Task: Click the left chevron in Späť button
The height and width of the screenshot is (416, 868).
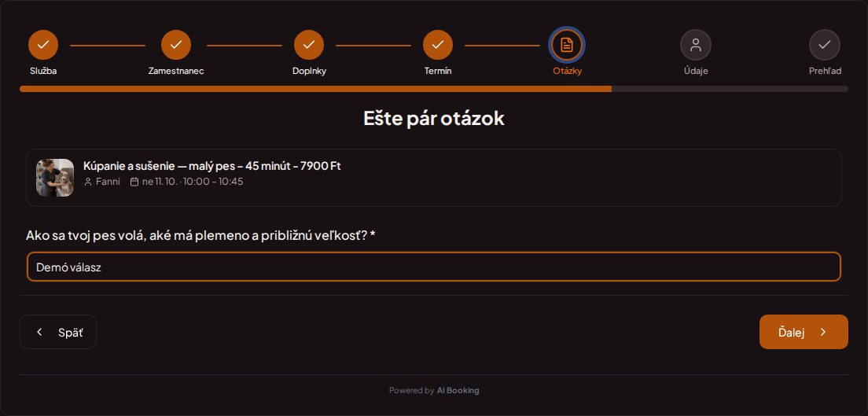Action: (39, 332)
